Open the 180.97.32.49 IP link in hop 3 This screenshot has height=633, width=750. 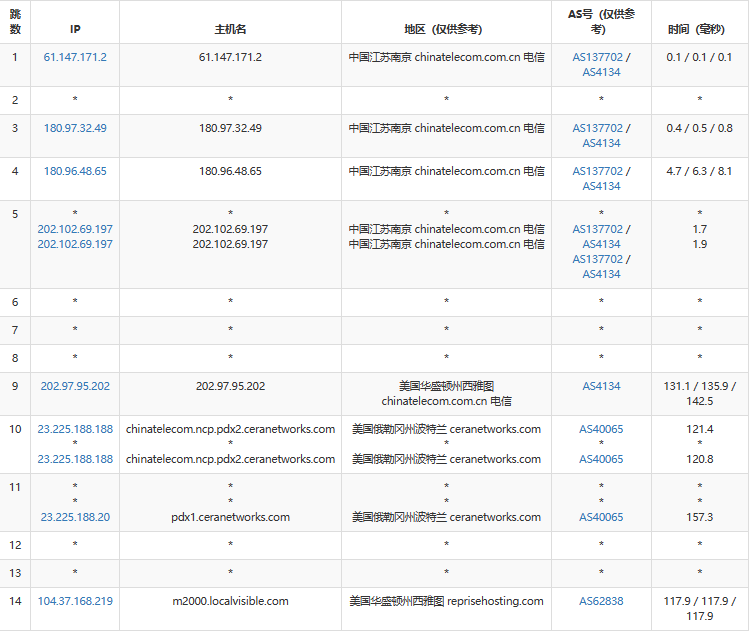[75, 128]
